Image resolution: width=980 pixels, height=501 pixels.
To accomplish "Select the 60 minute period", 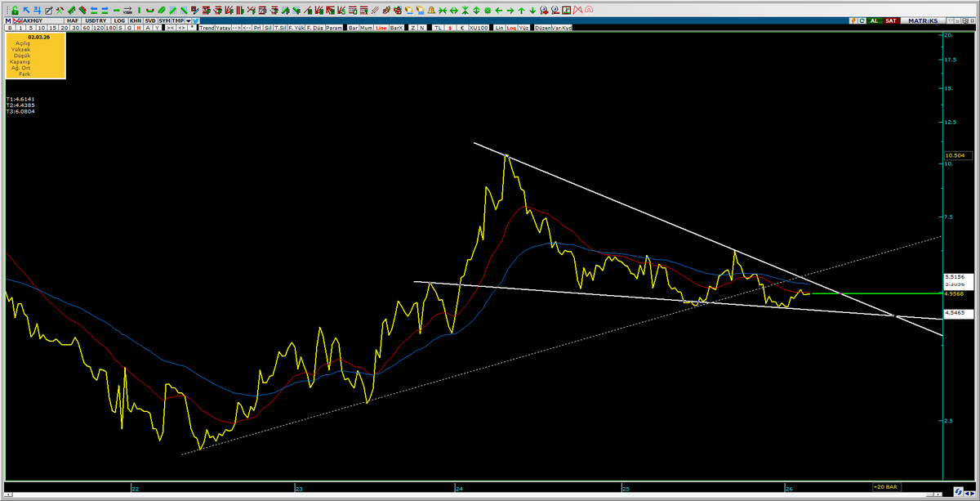I will coord(86,28).
